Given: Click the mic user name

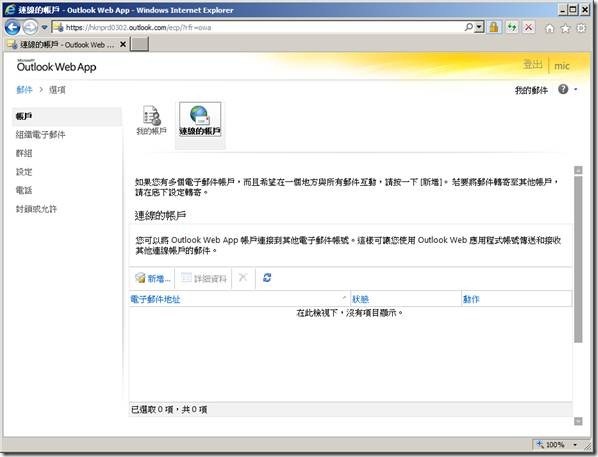Looking at the screenshot, I should point(562,66).
